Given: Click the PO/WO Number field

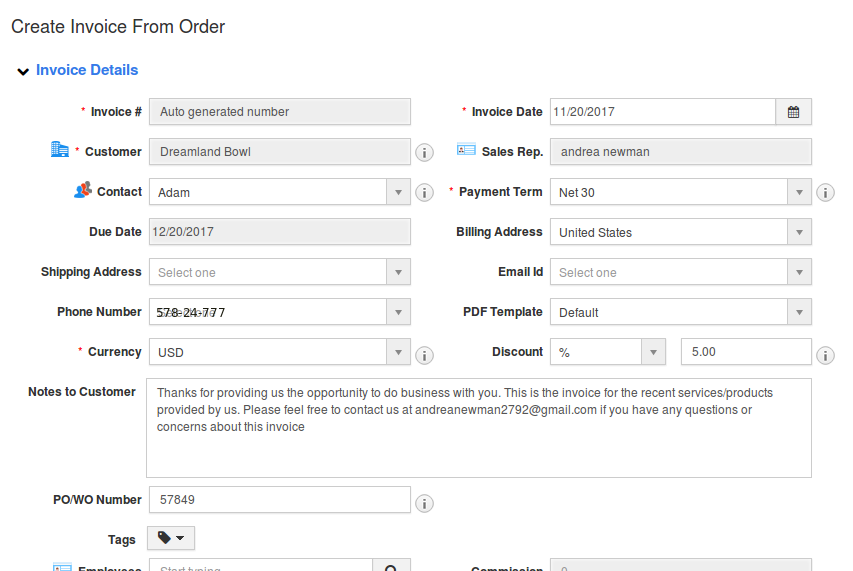Looking at the screenshot, I should click(x=280, y=500).
